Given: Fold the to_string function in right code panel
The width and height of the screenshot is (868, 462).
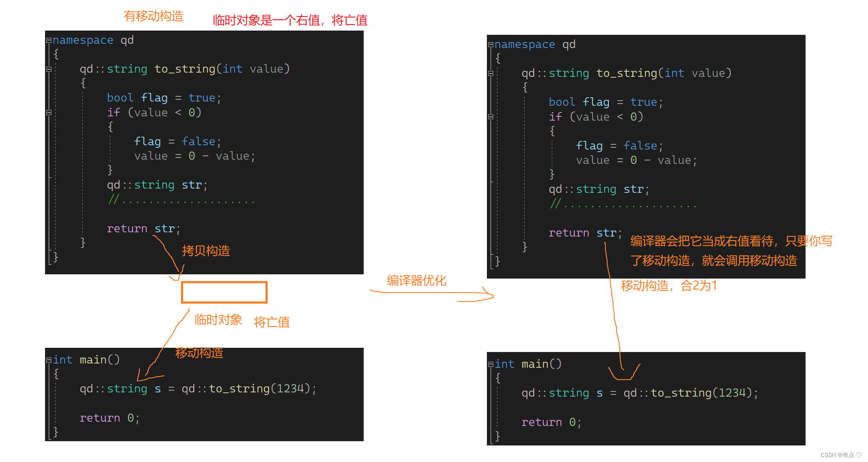Looking at the screenshot, I should pyautogui.click(x=490, y=73).
